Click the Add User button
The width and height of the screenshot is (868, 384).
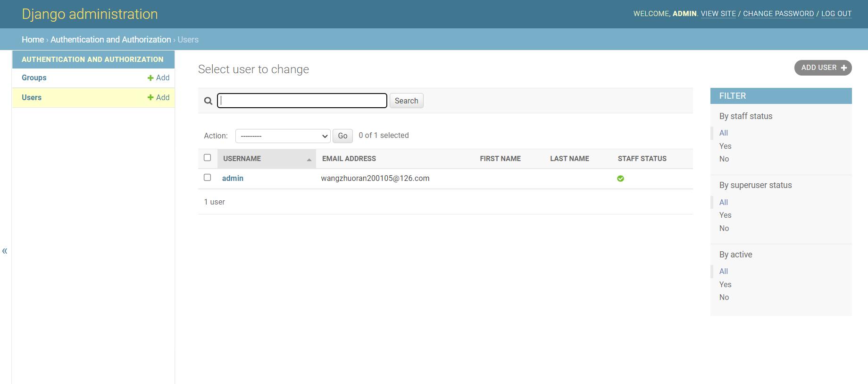tap(823, 68)
